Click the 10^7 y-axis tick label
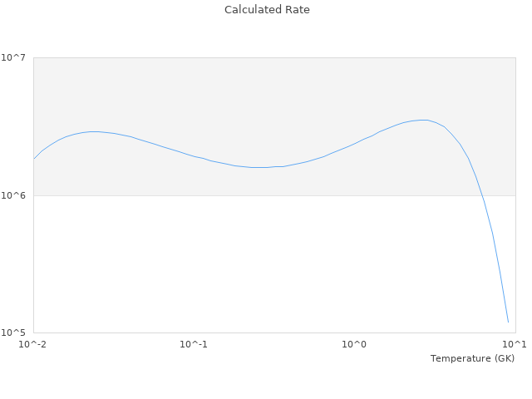The width and height of the screenshot is (532, 399). click(x=17, y=57)
